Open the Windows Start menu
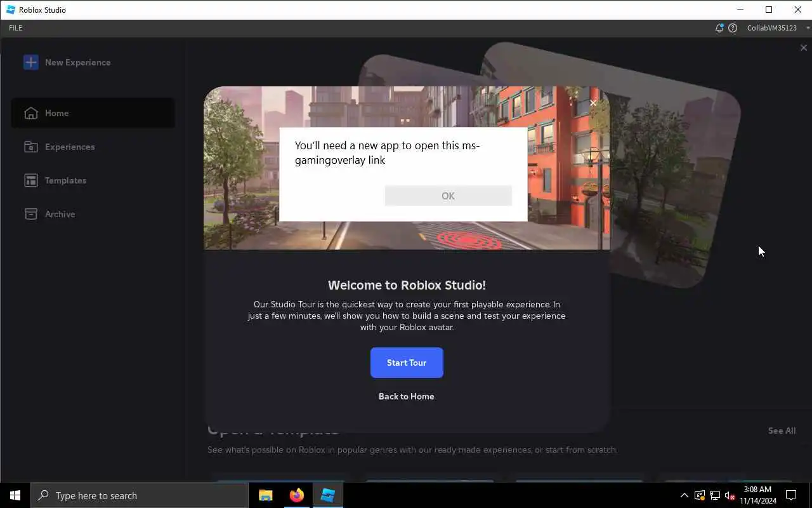The height and width of the screenshot is (508, 812). click(15, 495)
